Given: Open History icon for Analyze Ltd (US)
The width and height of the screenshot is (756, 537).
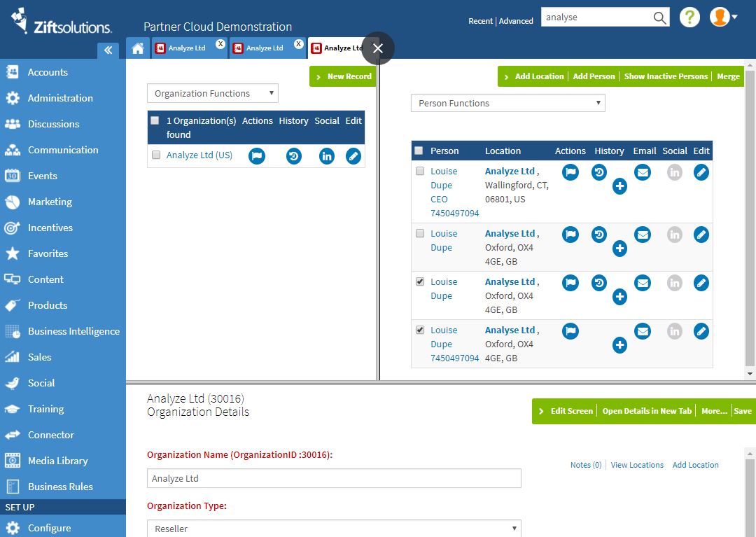Looking at the screenshot, I should (x=293, y=156).
